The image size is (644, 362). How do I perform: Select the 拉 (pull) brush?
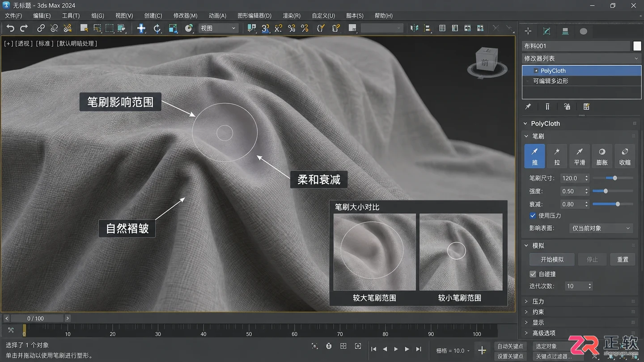(x=557, y=156)
